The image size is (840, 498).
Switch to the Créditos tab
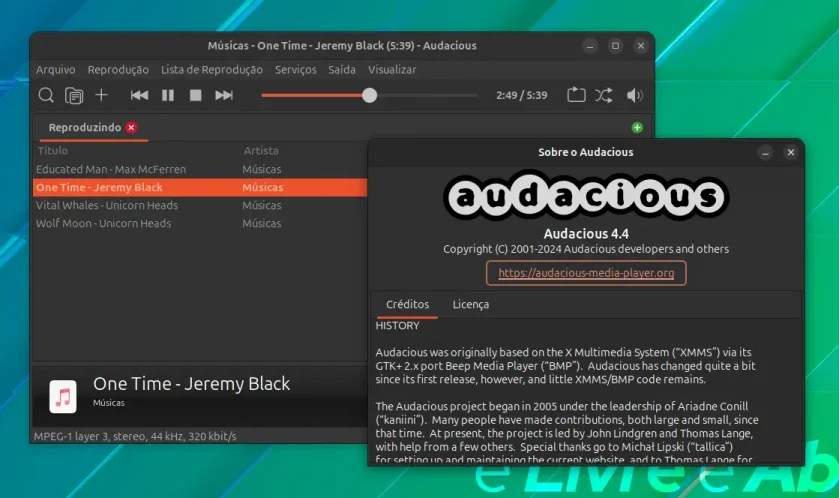click(x=408, y=304)
